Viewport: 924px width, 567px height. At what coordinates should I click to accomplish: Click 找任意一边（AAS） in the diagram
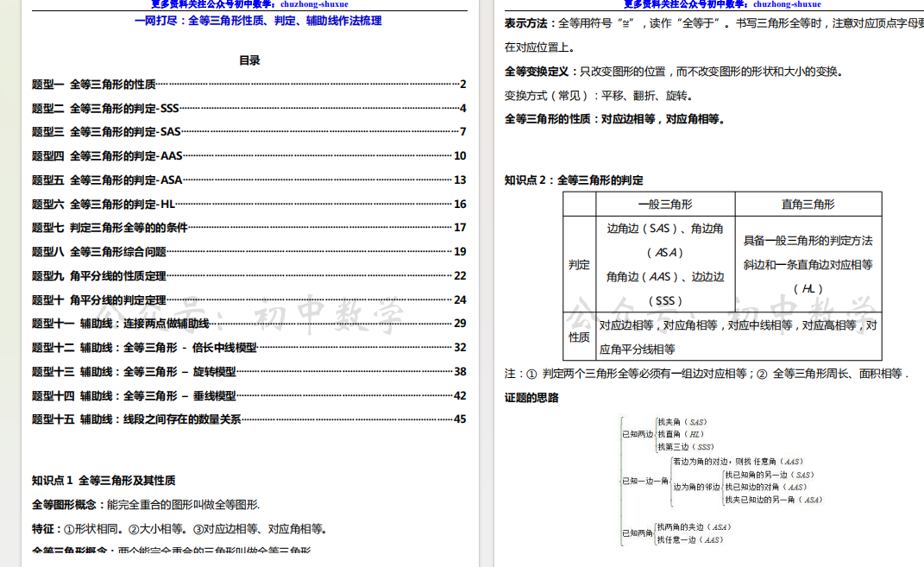pos(690,540)
